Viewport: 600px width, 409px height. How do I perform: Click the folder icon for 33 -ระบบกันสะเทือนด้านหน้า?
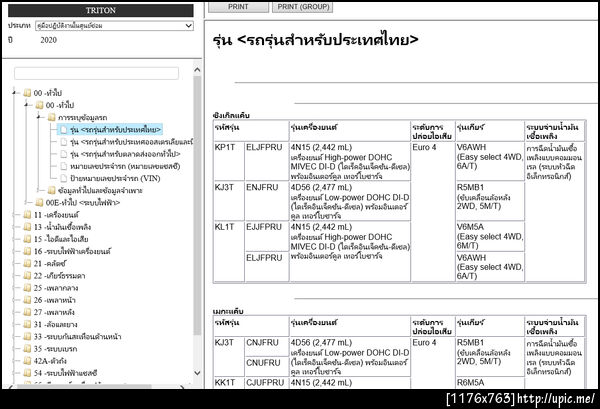pos(27,337)
